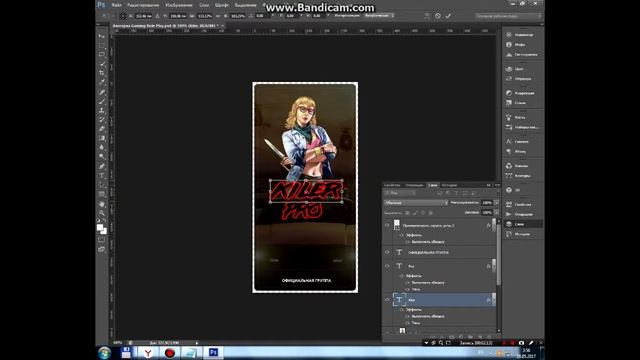The height and width of the screenshot is (360, 640).
Task: Switch to the История panel tab
Action: pyautogui.click(x=449, y=185)
